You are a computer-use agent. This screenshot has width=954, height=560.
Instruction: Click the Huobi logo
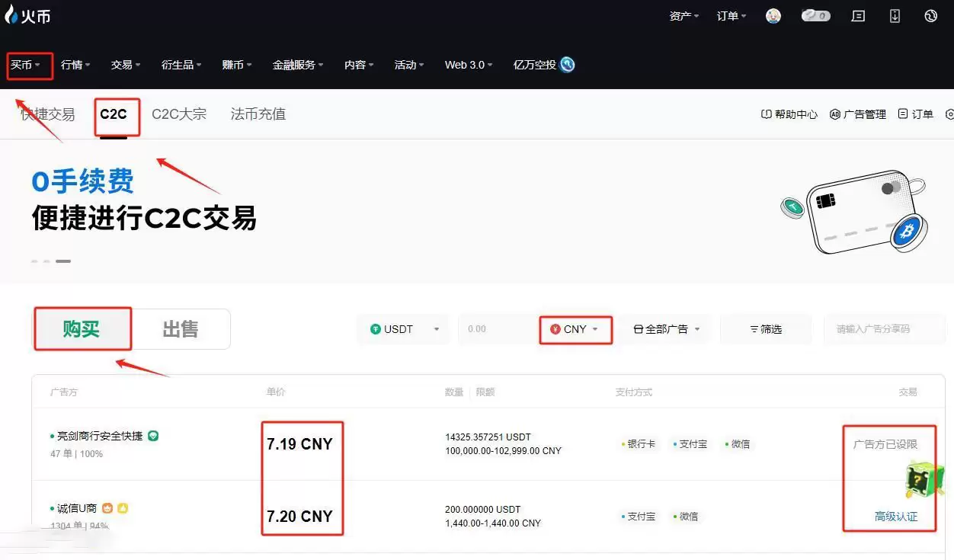28,15
